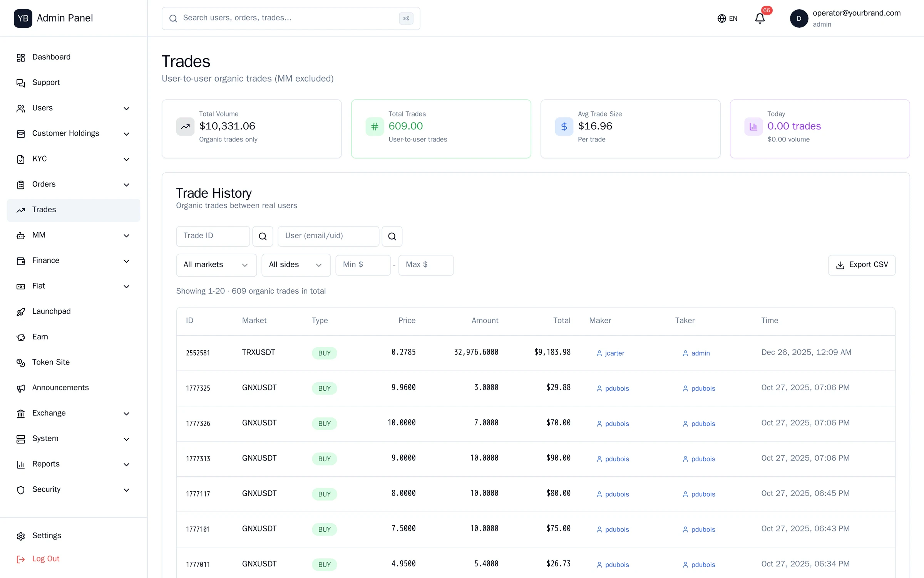Click trade ID 1777325 cell

[198, 388]
